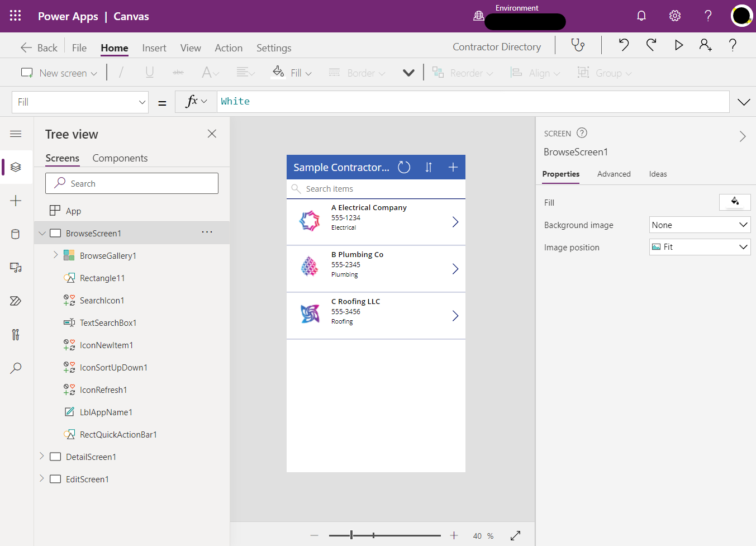Open the app launcher waffle icon
Image resolution: width=756 pixels, height=546 pixels.
coord(16,16)
